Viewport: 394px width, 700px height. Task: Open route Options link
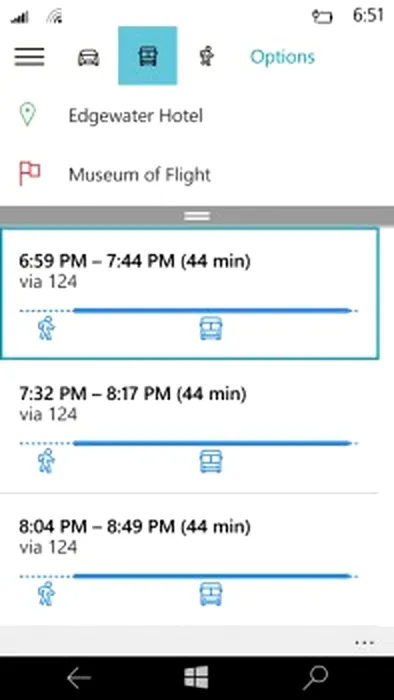click(x=282, y=57)
